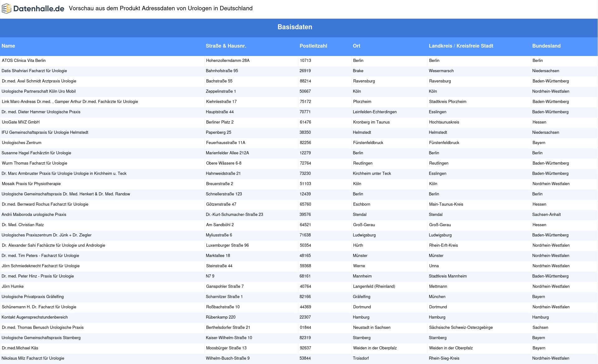Click Dr. Med. Christian Ratz cell

click(x=23, y=225)
